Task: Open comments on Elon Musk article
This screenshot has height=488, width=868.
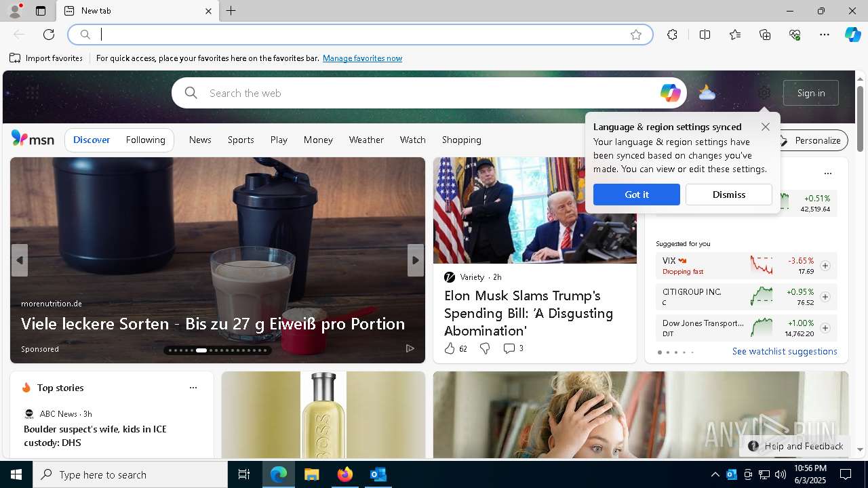Action: point(513,348)
